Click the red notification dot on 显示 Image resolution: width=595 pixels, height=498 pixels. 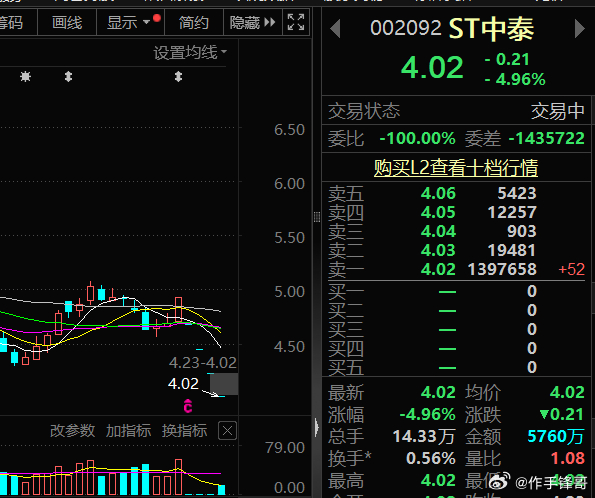[157, 18]
